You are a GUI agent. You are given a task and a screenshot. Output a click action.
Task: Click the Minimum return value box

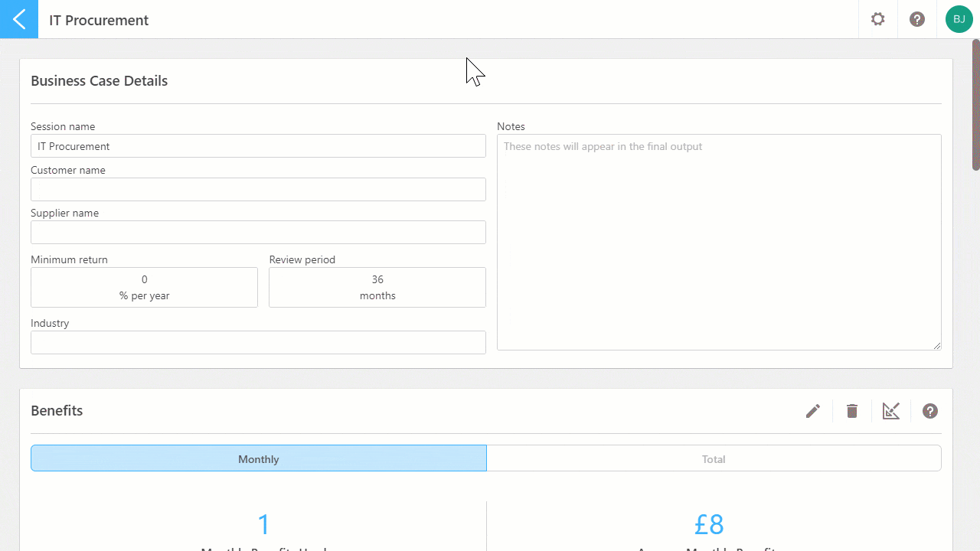(144, 287)
